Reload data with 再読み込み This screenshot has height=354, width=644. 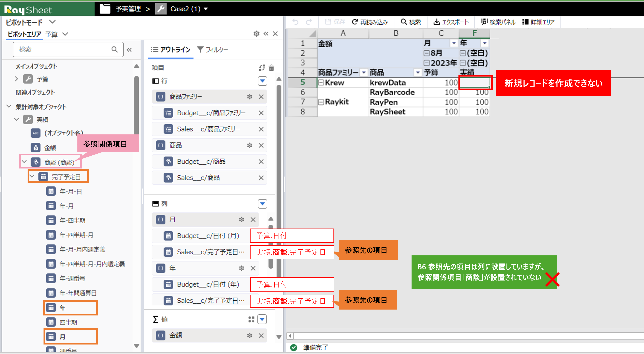tap(370, 22)
